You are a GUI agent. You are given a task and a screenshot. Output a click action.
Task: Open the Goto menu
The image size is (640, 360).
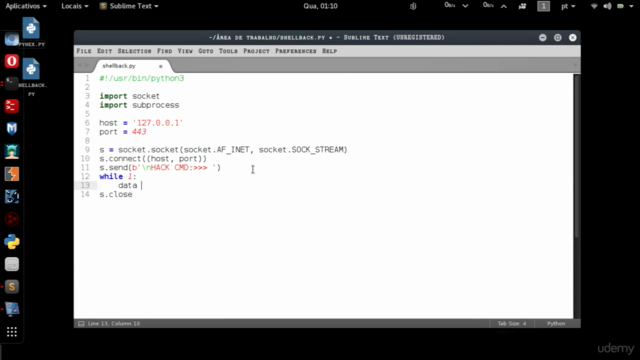coord(206,51)
